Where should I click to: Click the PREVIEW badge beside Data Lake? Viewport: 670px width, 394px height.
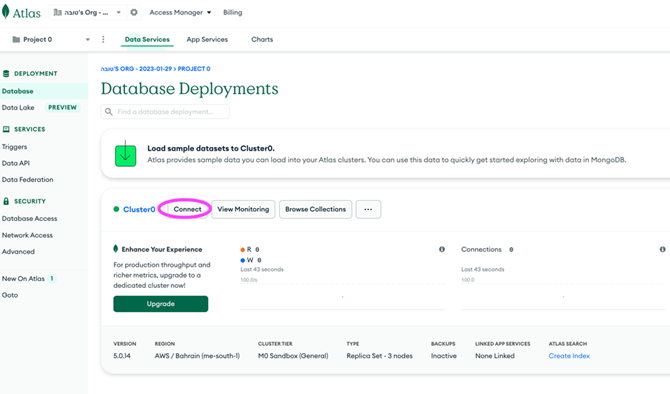tap(62, 107)
